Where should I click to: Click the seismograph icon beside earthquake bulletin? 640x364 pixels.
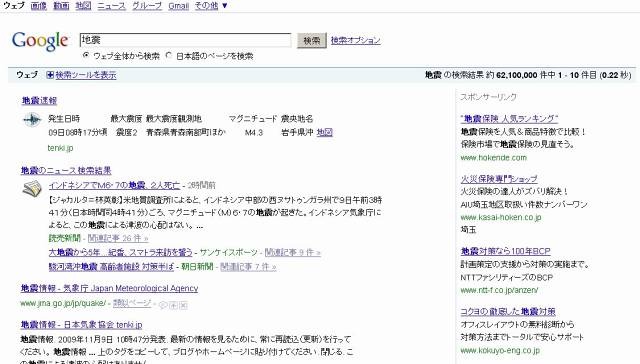click(31, 120)
